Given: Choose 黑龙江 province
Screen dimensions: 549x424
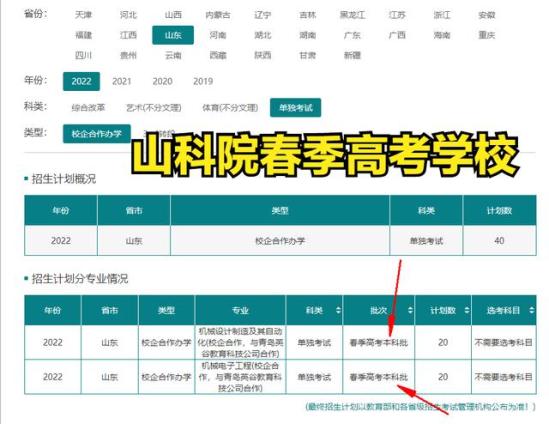Looking at the screenshot, I should 352,15.
